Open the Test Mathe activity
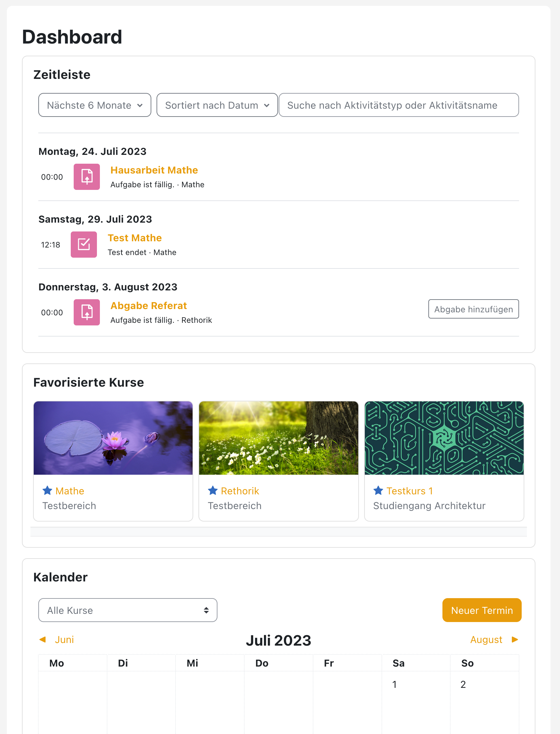 pos(135,238)
